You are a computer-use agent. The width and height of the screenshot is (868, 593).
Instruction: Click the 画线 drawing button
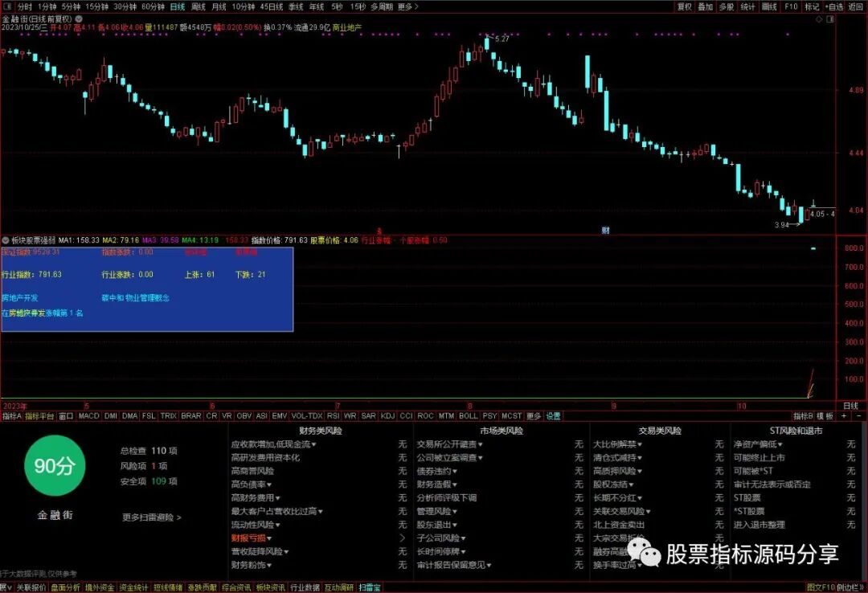click(x=769, y=6)
